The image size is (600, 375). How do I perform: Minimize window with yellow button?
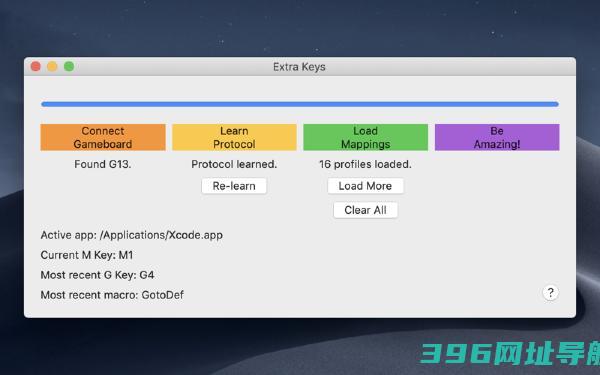[52, 67]
